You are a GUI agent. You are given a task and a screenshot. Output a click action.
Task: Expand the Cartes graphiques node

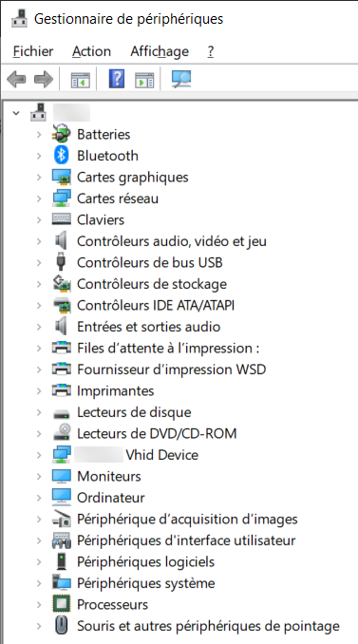point(39,177)
